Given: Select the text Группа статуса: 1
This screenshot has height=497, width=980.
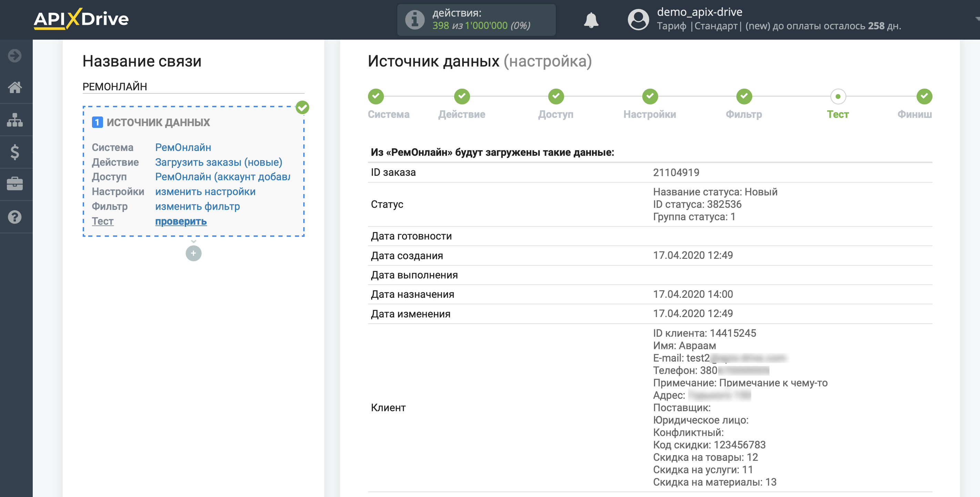Looking at the screenshot, I should click(x=694, y=217).
